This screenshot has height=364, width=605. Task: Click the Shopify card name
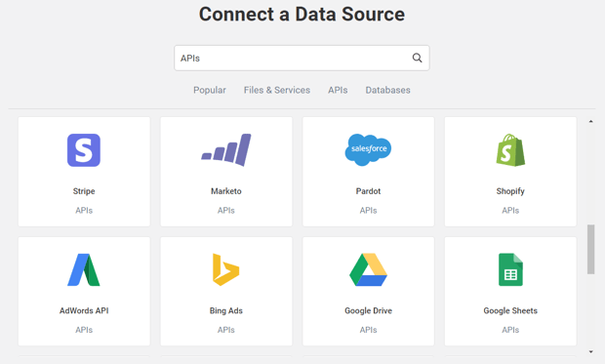pos(510,191)
